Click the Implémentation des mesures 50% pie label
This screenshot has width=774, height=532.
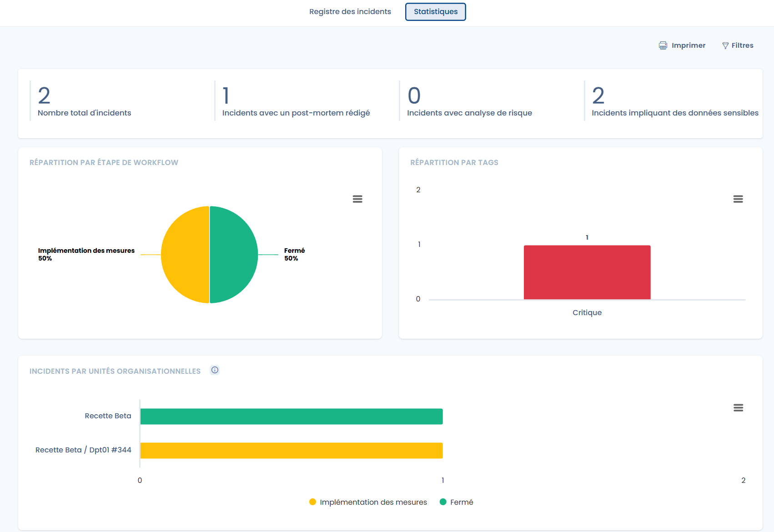click(86, 254)
